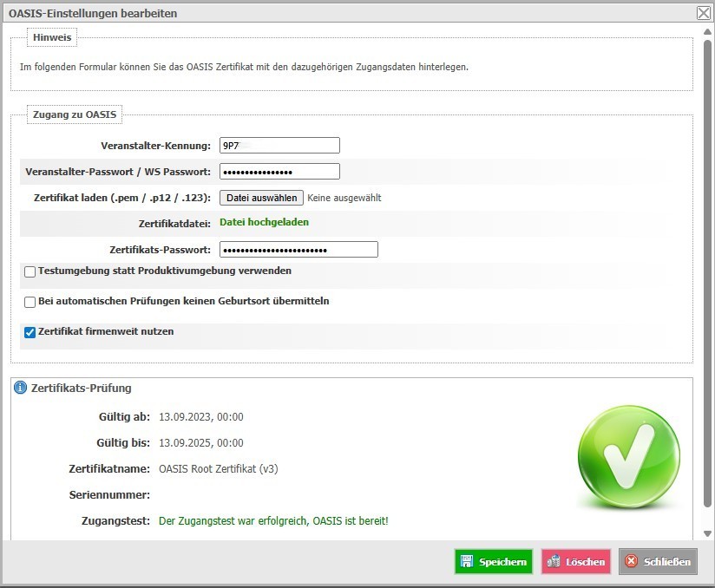Click the green checkmark success icon
715x588 pixels.
pos(629,456)
